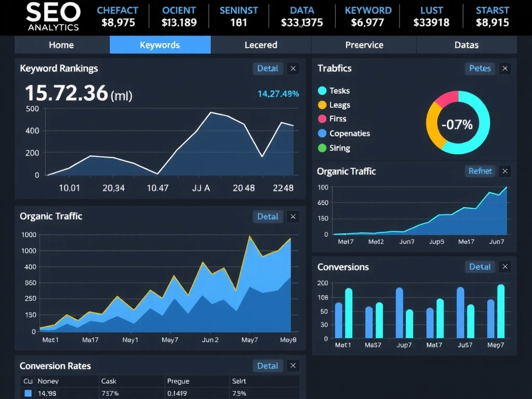Click the 14,27.49% percentage value
Image resolution: width=532 pixels, height=399 pixels.
tap(278, 95)
